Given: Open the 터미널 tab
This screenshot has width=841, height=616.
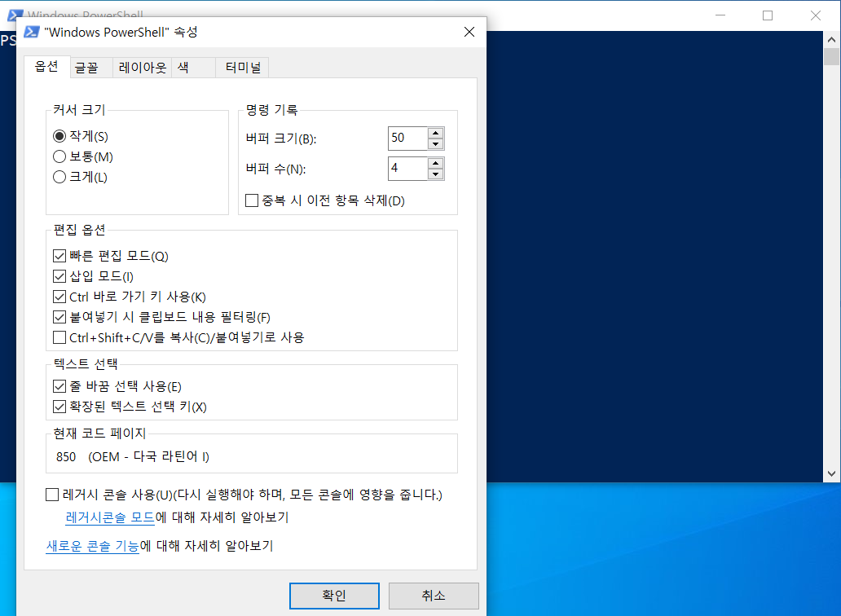Looking at the screenshot, I should (242, 68).
